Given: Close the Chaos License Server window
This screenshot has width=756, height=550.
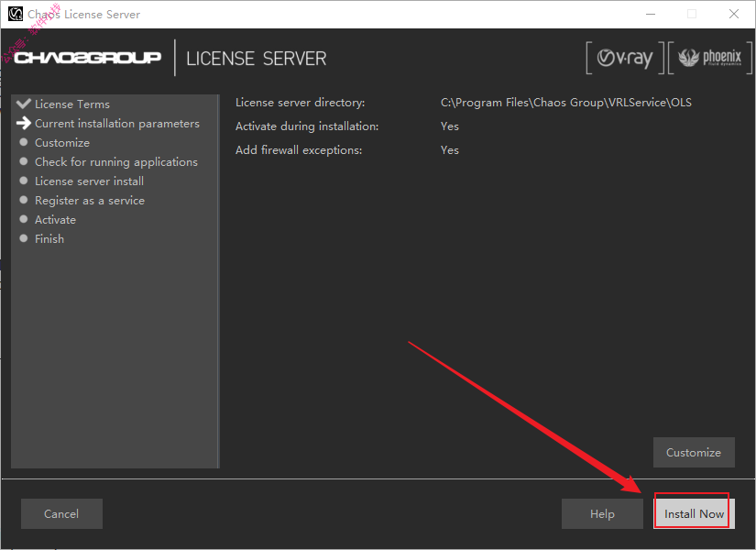Looking at the screenshot, I should tap(734, 14).
